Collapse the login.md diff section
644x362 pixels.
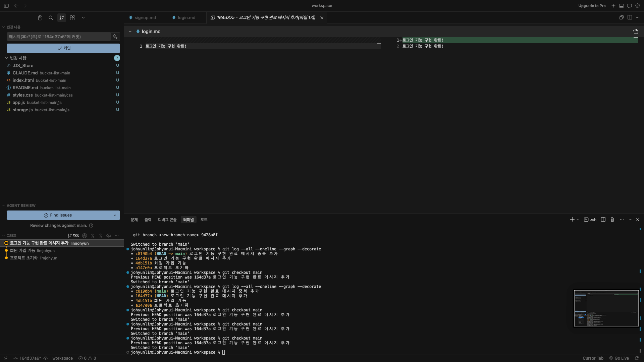coord(130,32)
